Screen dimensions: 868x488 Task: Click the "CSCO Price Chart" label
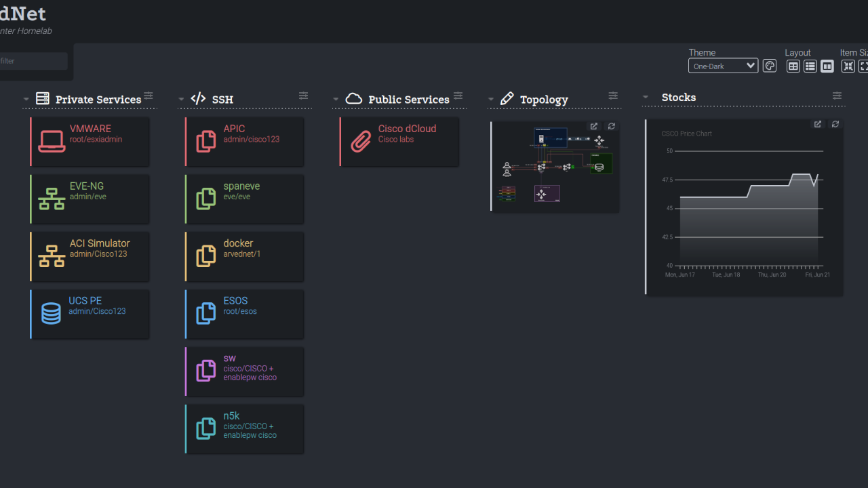click(687, 134)
